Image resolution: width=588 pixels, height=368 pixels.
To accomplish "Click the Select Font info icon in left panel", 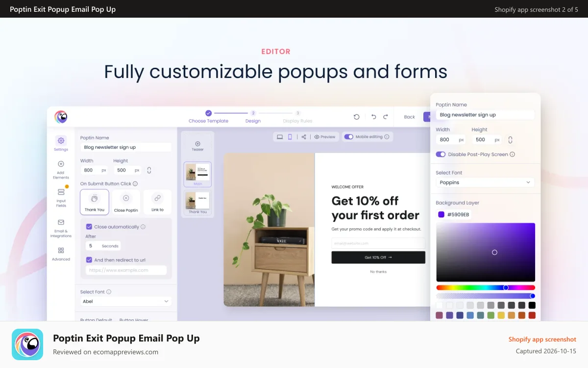I will pos(109,291).
